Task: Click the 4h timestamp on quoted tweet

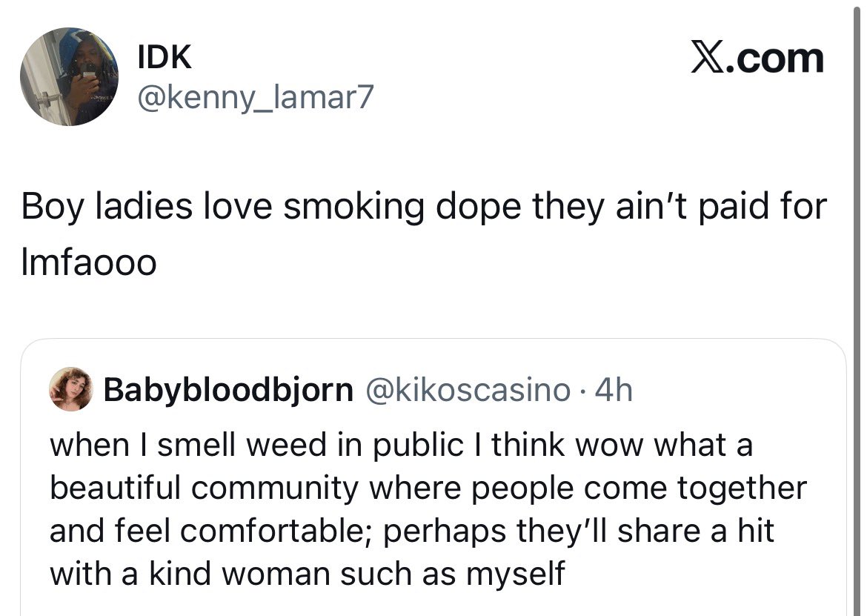Action: pos(614,389)
